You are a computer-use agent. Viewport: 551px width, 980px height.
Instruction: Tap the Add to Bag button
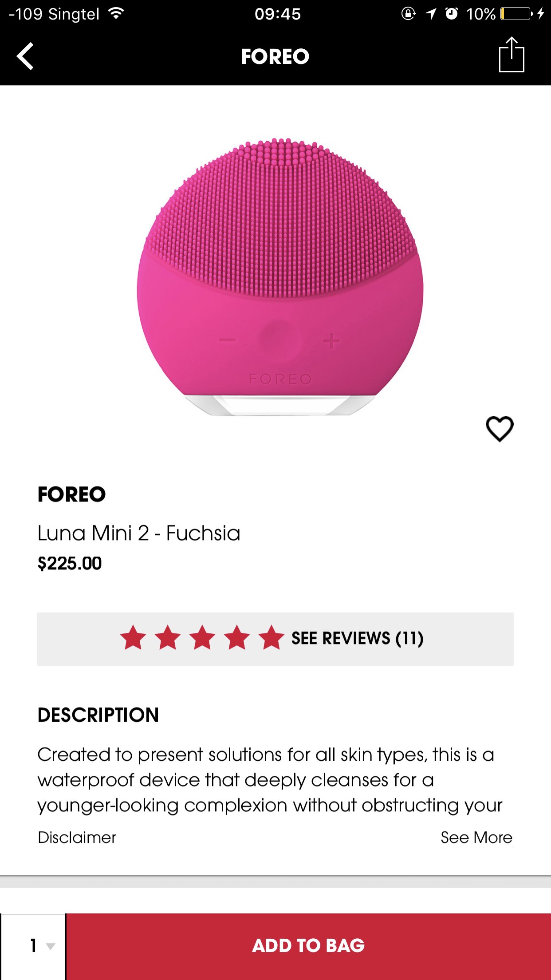[308, 946]
